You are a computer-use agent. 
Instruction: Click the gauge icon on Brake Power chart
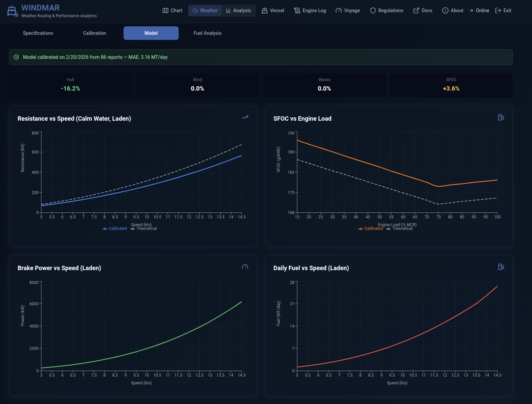click(245, 267)
